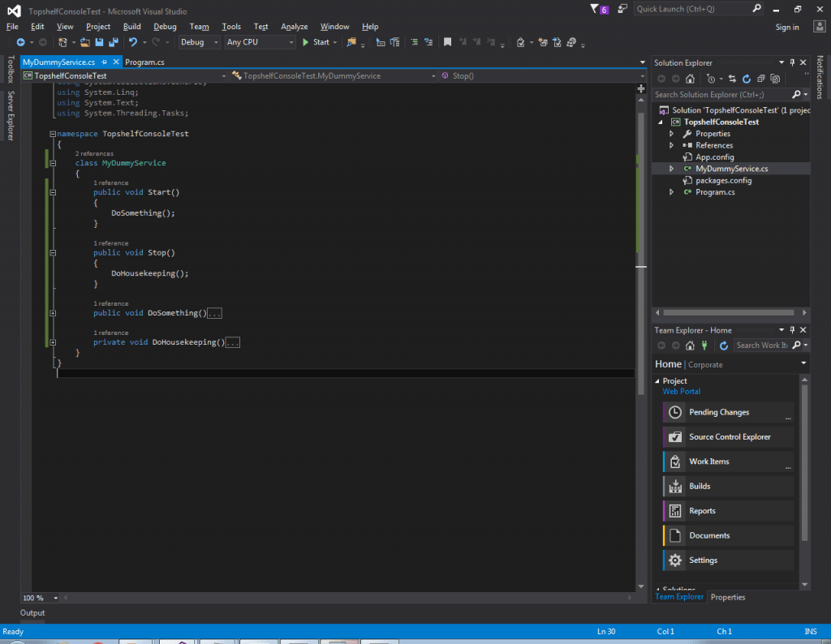Collapse the namespace TopshelfConsoleTest outline
Image resolution: width=831 pixels, height=644 pixels.
(53, 134)
